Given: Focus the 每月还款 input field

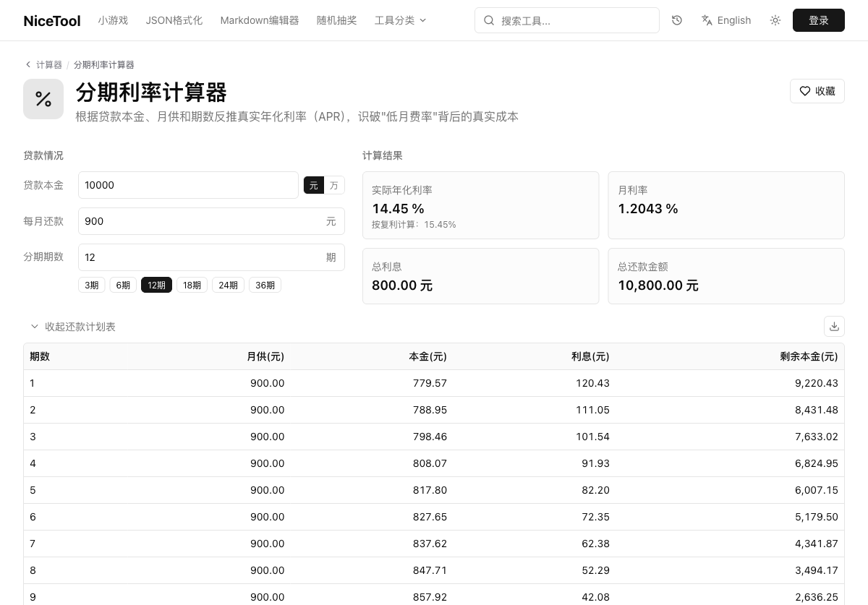Looking at the screenshot, I should point(211,221).
